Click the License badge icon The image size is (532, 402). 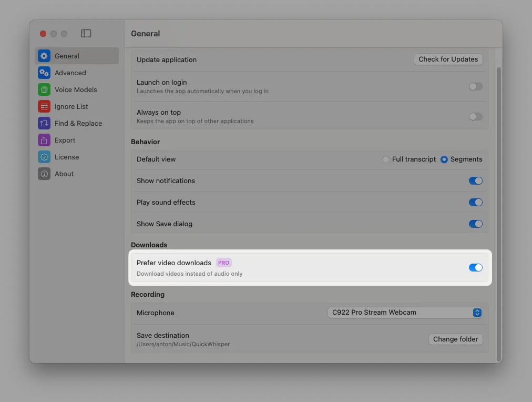pyautogui.click(x=44, y=157)
